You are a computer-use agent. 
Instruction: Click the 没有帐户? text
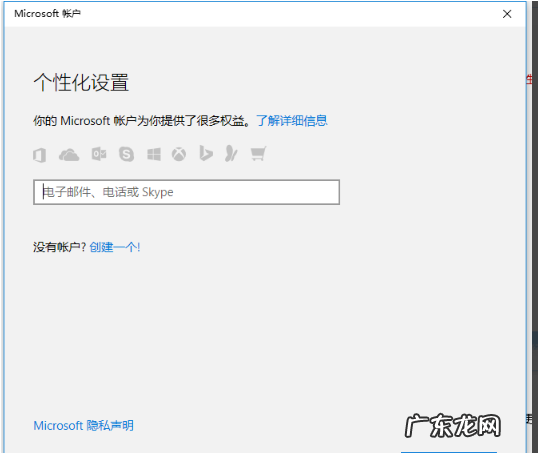coord(59,247)
